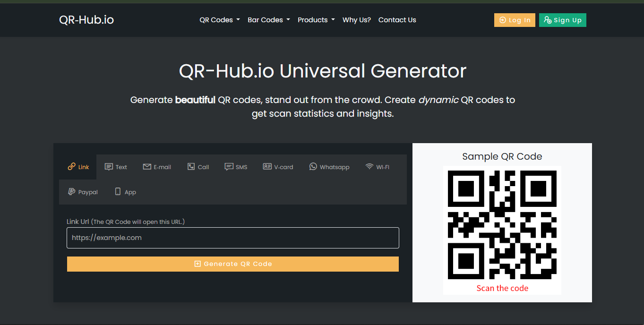Choose the App tab label

[130, 192]
